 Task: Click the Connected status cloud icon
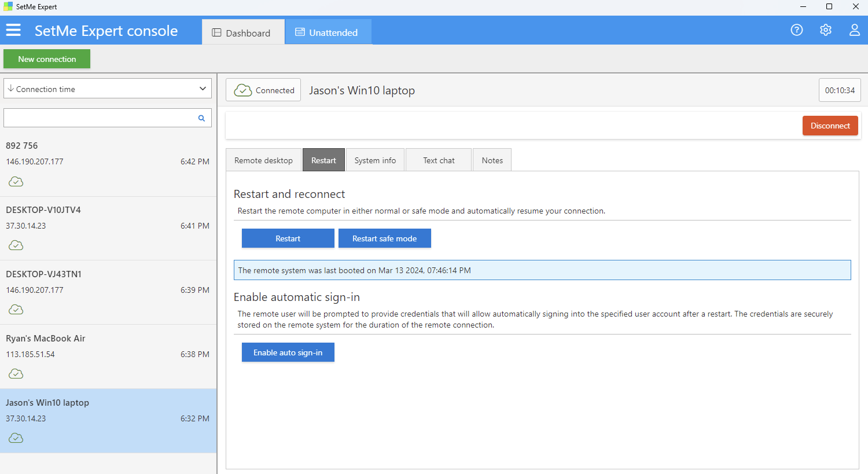(242, 90)
